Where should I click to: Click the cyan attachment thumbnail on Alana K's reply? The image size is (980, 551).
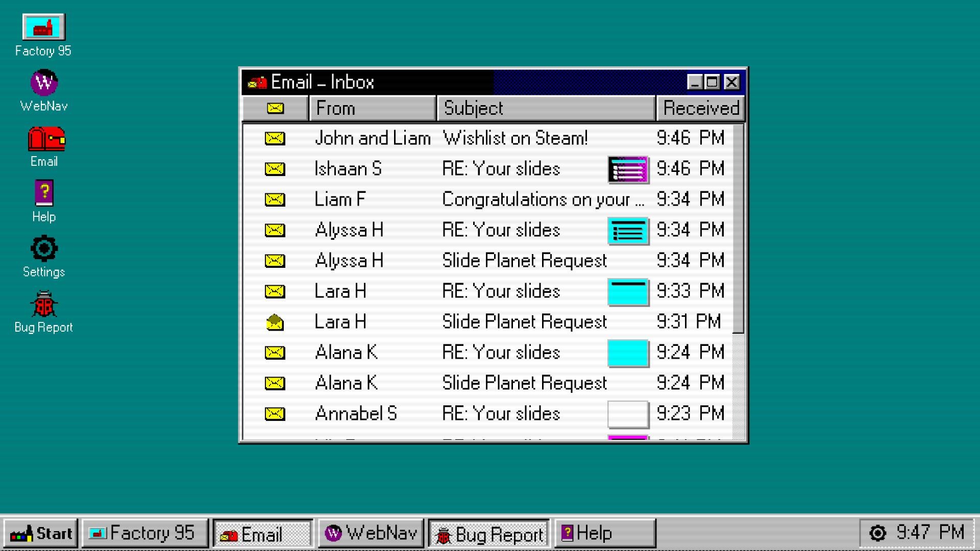(x=627, y=353)
